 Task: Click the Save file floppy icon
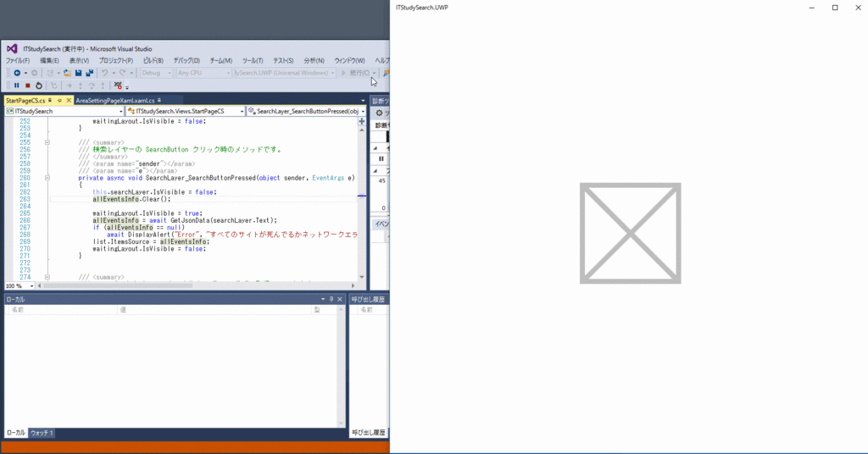tap(78, 73)
